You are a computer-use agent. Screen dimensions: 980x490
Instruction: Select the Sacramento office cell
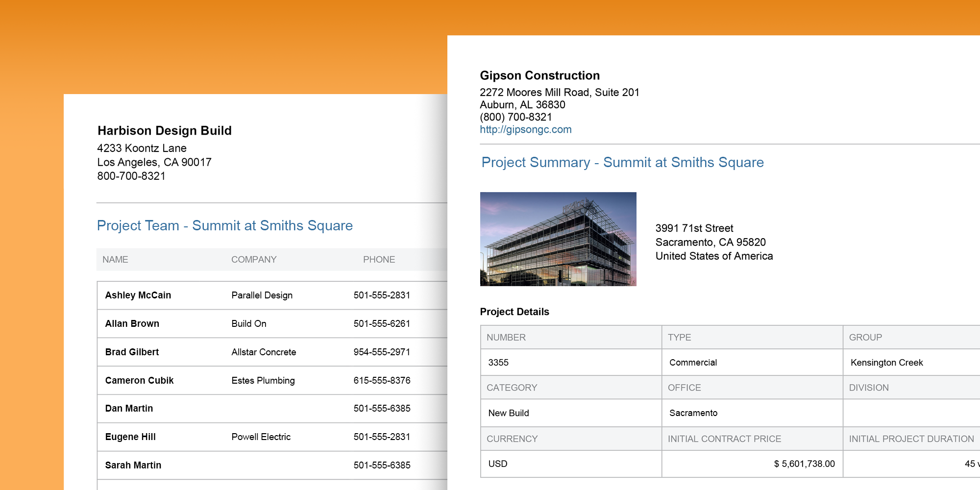[x=693, y=413]
